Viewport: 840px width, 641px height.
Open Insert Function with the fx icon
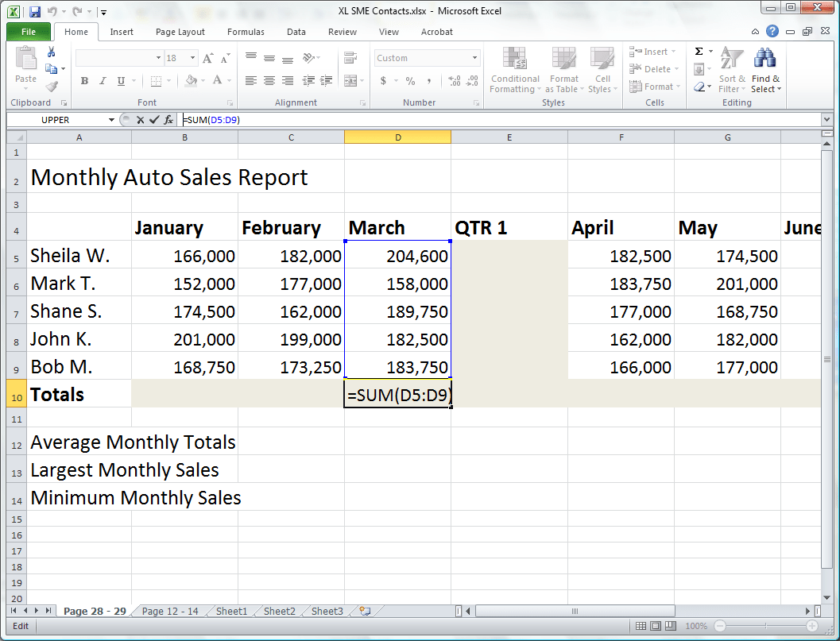[168, 120]
